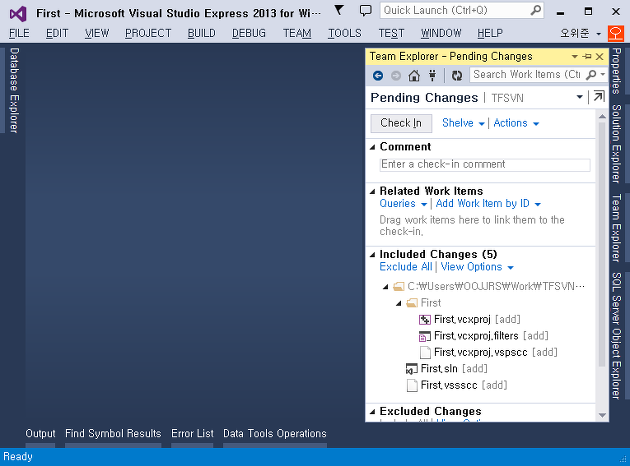Open the TEAM menu

coord(297,33)
